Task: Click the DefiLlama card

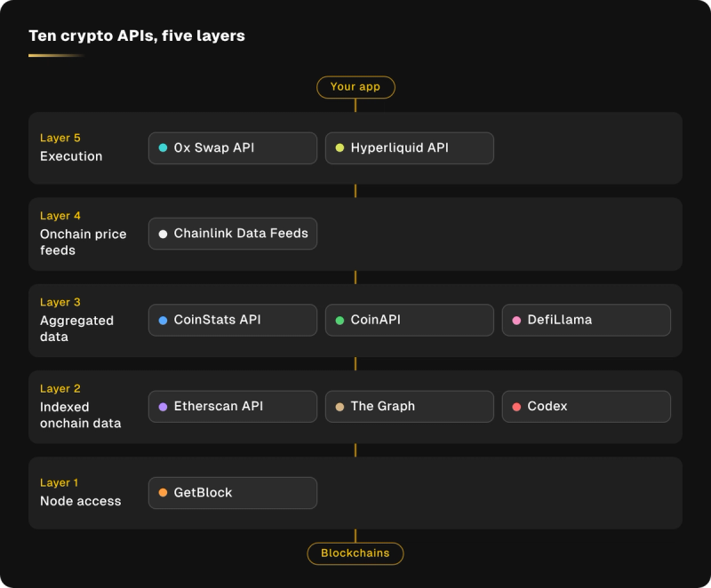Action: click(587, 320)
